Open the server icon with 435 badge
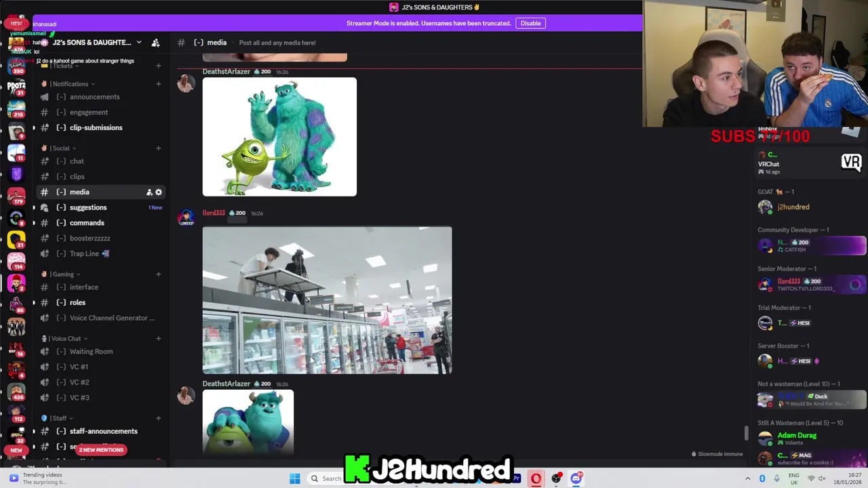This screenshot has height=488, width=868. pos(16,391)
